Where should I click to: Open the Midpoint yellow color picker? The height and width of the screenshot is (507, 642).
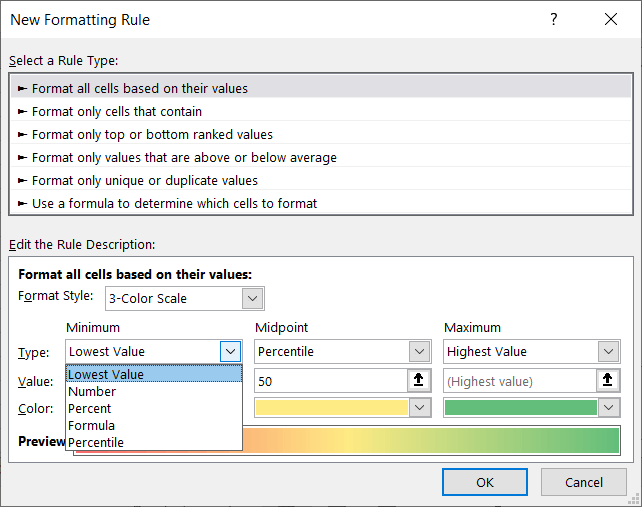point(420,408)
